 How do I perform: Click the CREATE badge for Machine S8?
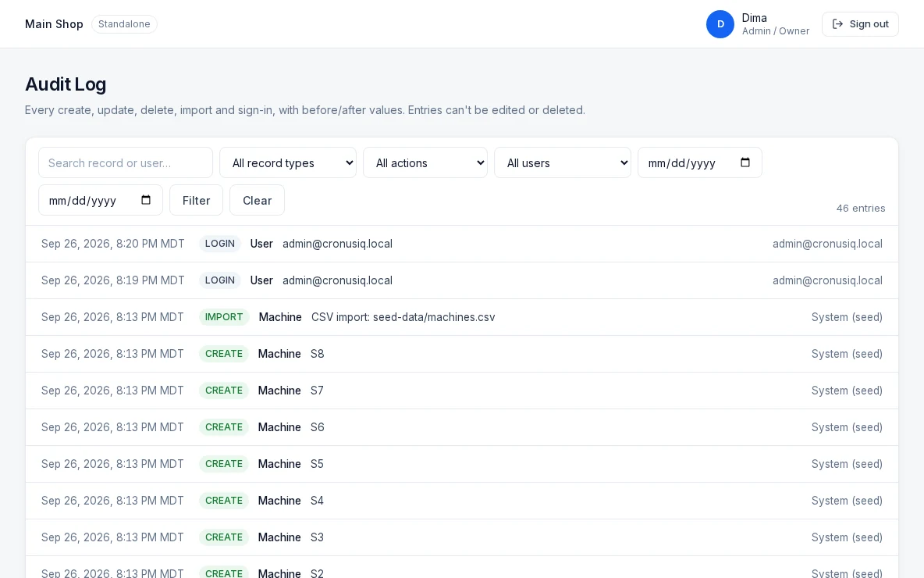(224, 353)
